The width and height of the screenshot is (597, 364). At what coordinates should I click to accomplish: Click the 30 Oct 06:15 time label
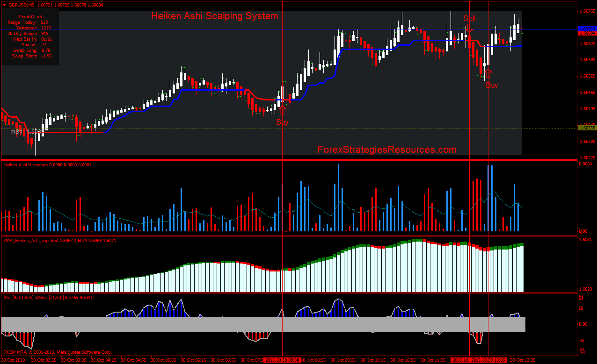(x=193, y=360)
